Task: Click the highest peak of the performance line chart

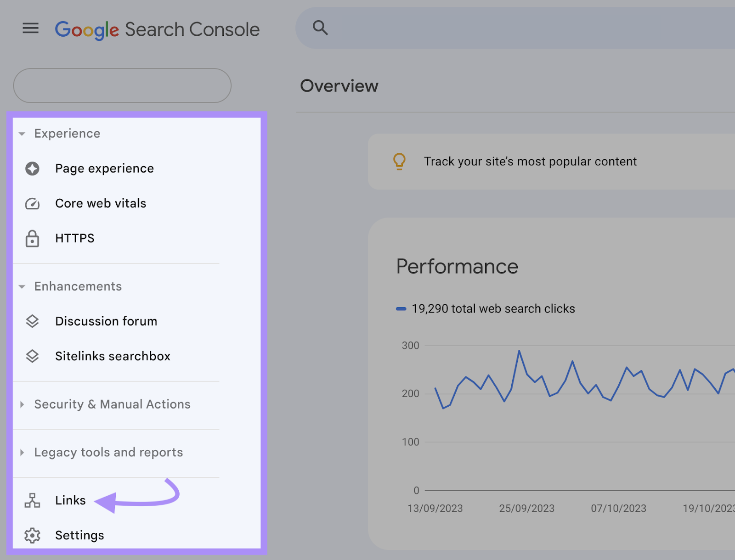Action: [519, 351]
